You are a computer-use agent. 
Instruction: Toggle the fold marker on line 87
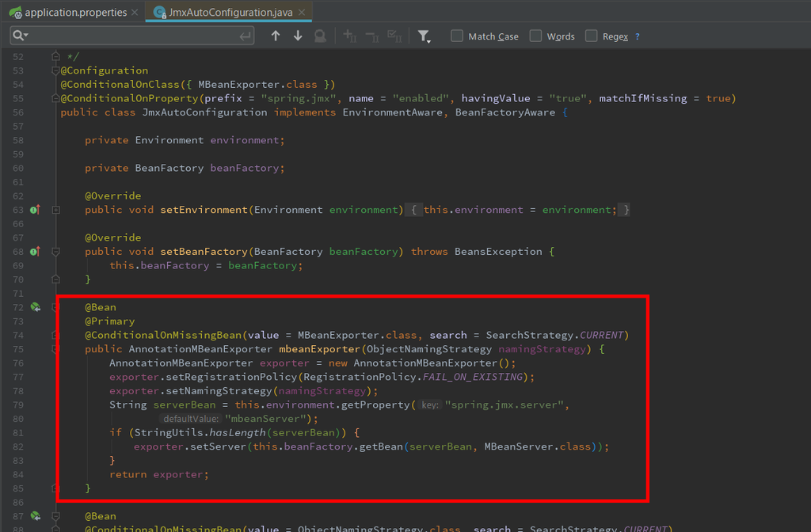coord(56,516)
